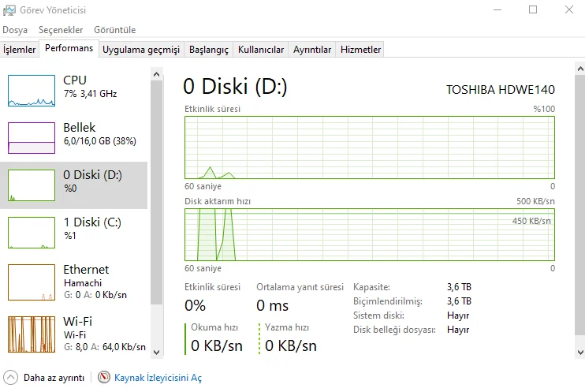Open the Görüntüle menu
Viewport: 585px width, 392px height.
115,30
